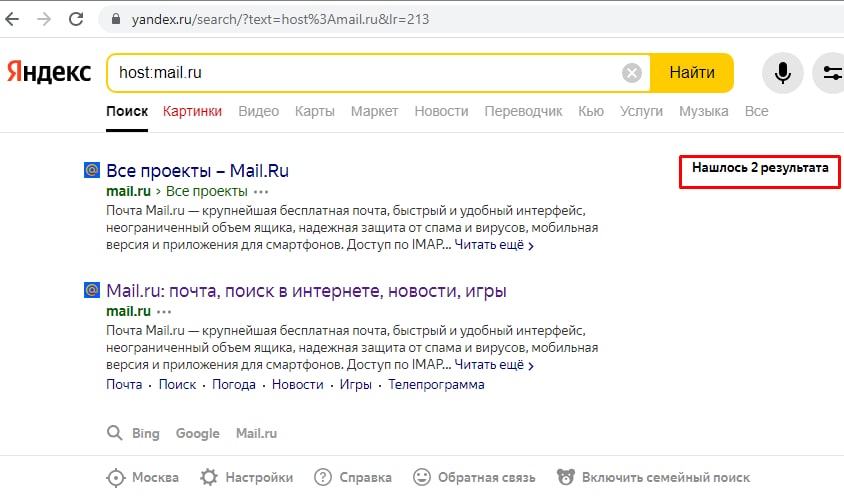Click the yellow Найти button
Image resolution: width=844 pixels, height=504 pixels.
coord(692,73)
